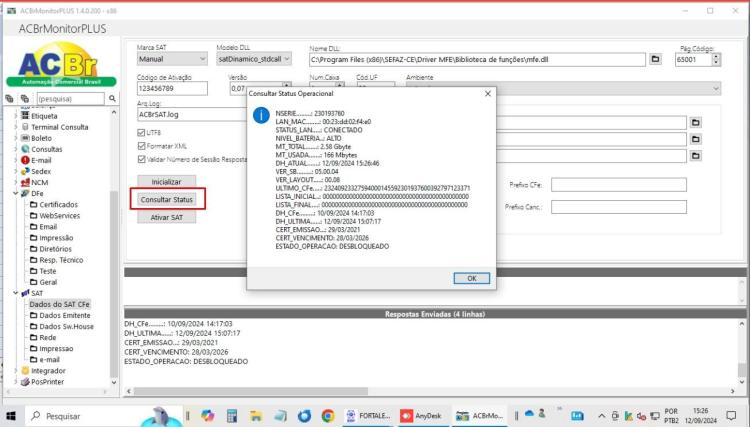Click the tree panel vertical scrollbar
This screenshot has height=427, width=750.
114,247
